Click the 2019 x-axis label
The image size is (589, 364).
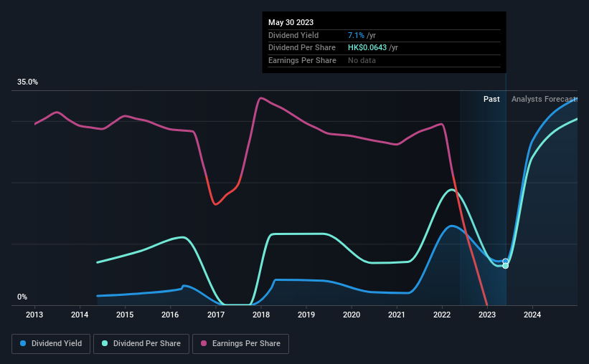coord(306,315)
